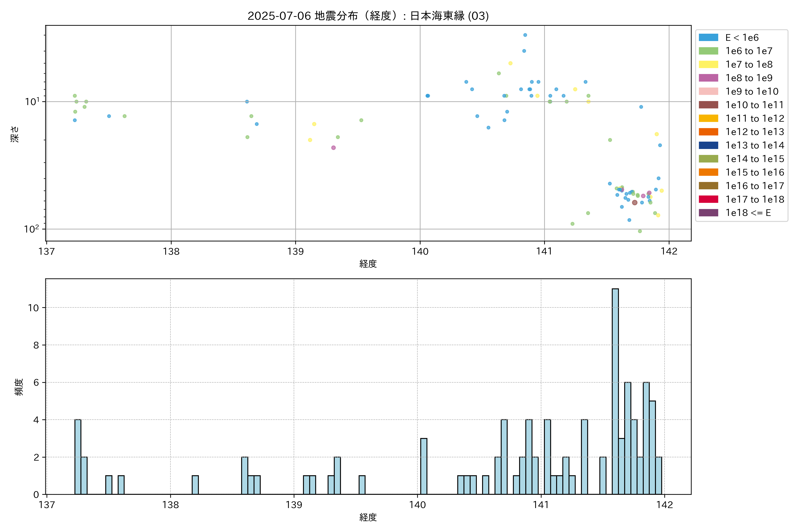Click the topmost blue scatter point

click(x=525, y=35)
